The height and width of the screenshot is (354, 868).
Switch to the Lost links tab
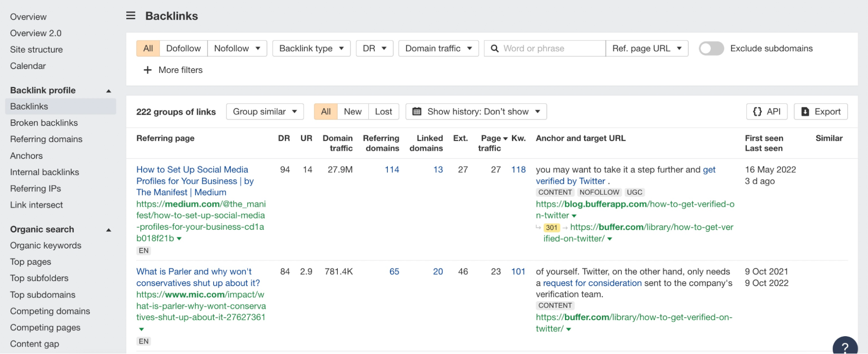tap(383, 112)
